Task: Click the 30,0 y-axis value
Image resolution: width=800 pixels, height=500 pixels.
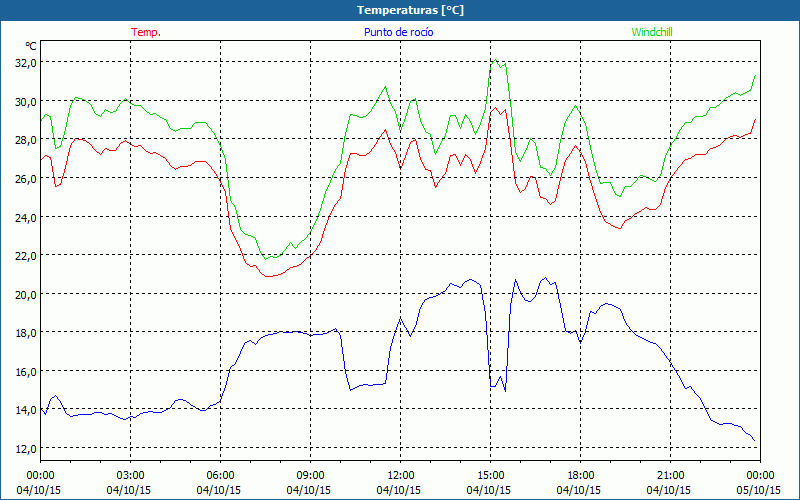Action: point(26,102)
